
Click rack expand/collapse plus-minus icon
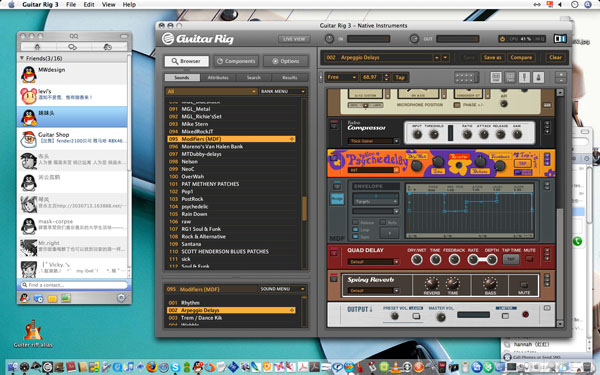coord(561,77)
